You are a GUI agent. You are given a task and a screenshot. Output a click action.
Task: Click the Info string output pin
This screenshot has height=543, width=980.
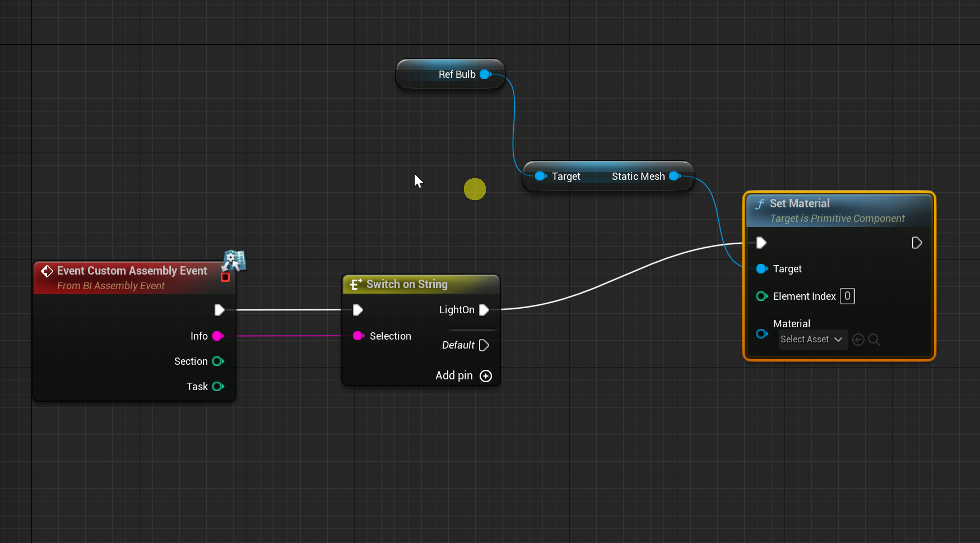pos(218,336)
